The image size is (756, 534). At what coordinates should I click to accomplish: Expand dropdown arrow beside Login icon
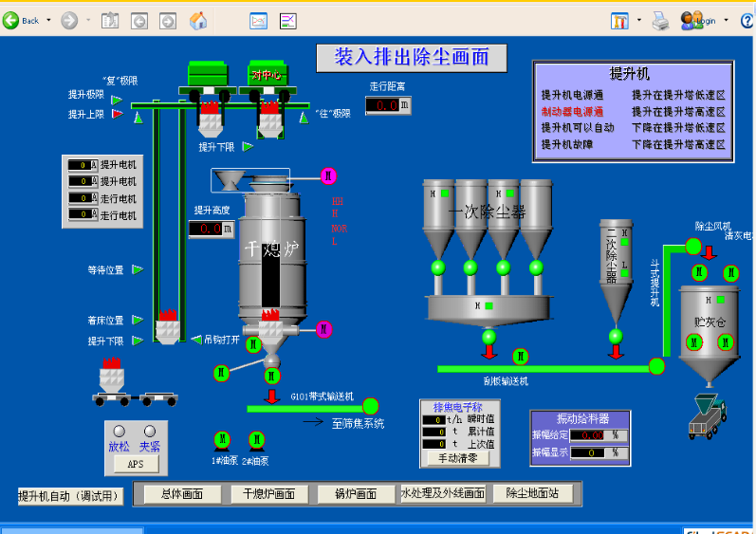click(727, 20)
